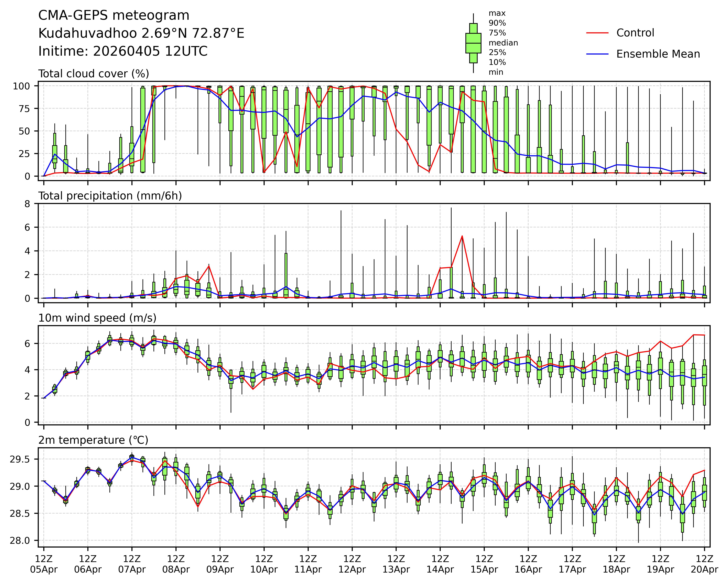Click the '12Z 10Apr' x-axis tick label

pos(264,564)
